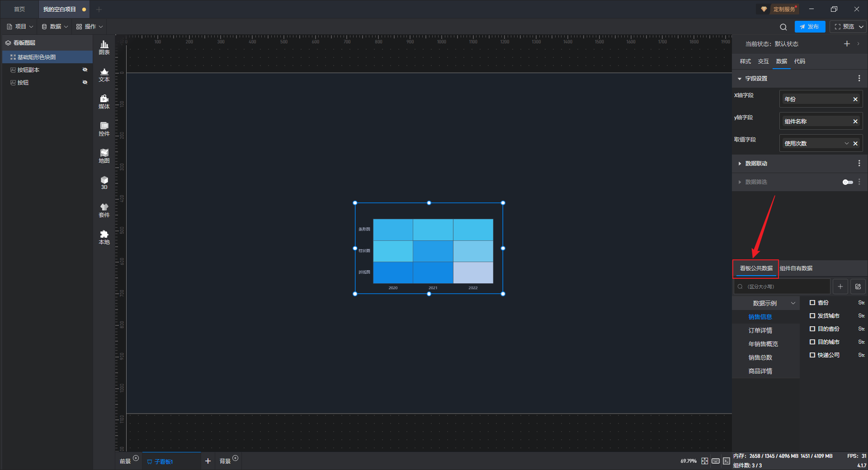
Task: Open the 取值字段 使用次数 dropdown
Action: pos(817,144)
